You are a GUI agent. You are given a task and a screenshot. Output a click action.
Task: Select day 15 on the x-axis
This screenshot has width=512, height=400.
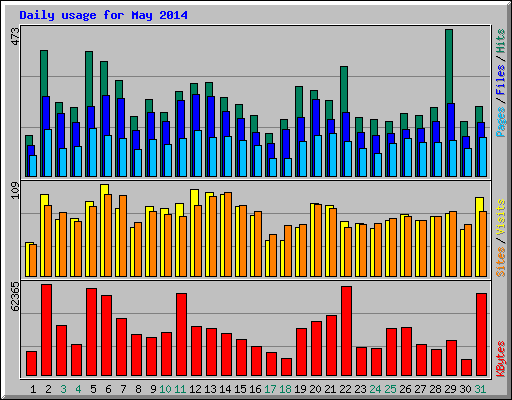240,389
